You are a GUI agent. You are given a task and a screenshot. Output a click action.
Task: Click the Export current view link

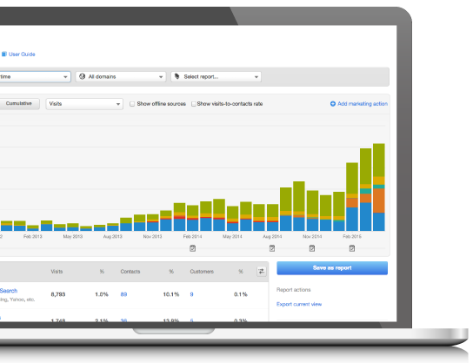pyautogui.click(x=299, y=304)
